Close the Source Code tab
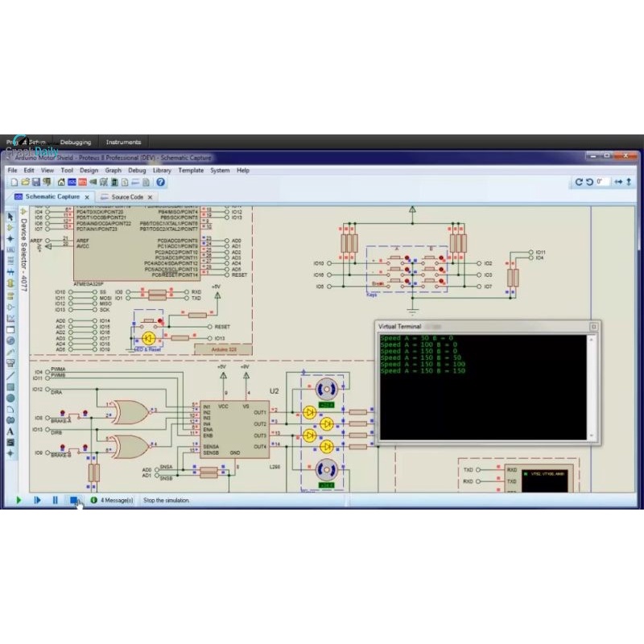 click(150, 197)
